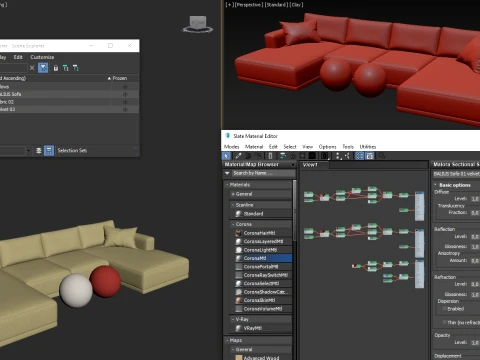Click Assign Material to Selection icon
Image resolution: width=480 pixels, height=360 pixels.
click(x=258, y=156)
